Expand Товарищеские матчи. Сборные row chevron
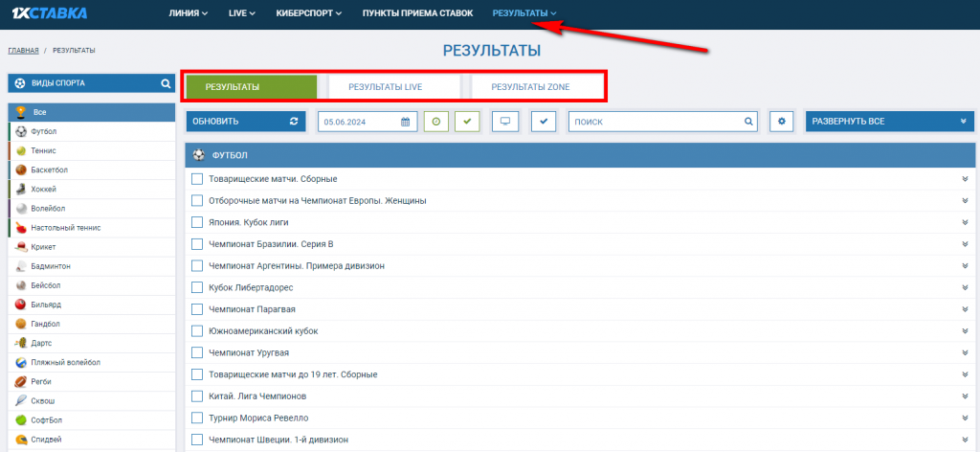The height and width of the screenshot is (452, 980). coord(965,179)
